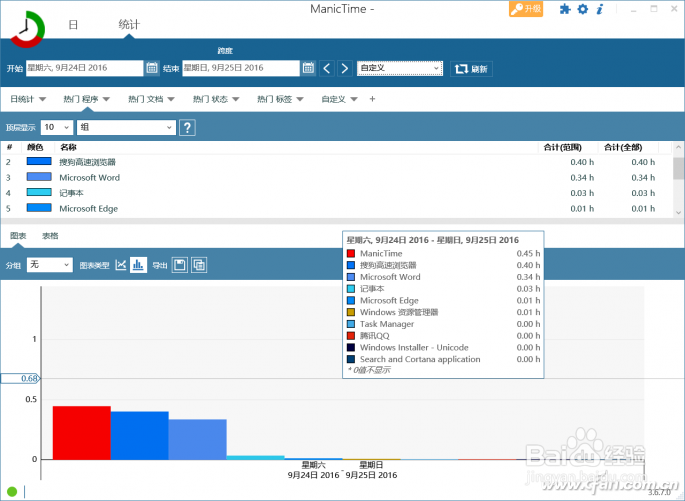
Task: Click the 0.68 axis value marker
Action: (x=20, y=378)
